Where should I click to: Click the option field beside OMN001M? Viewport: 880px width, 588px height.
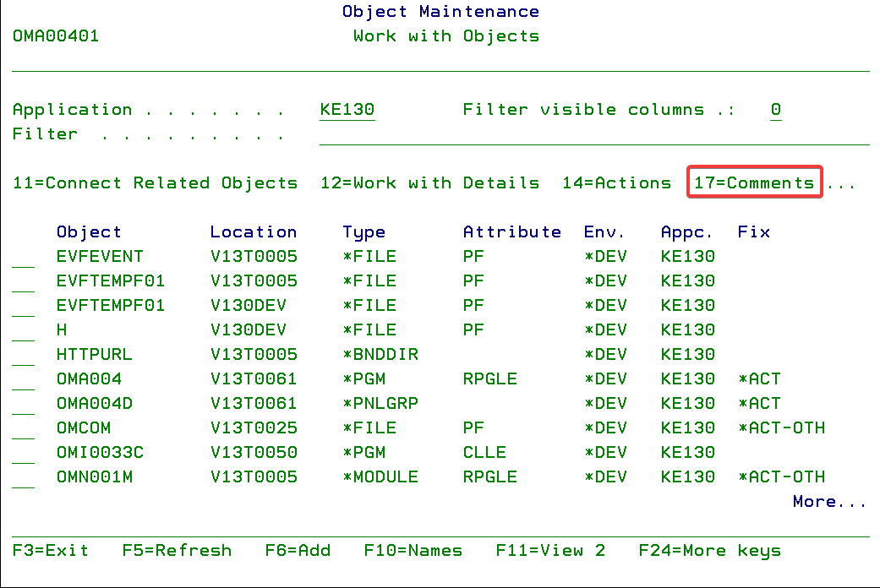point(24,478)
